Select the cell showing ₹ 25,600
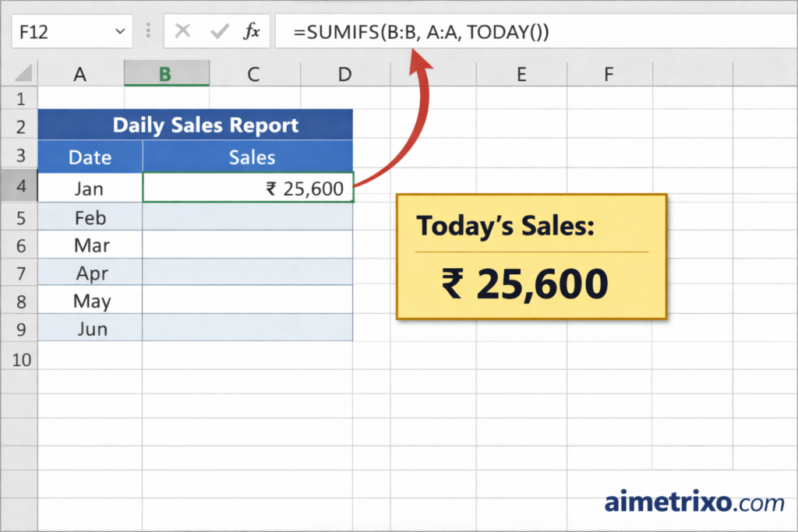The height and width of the screenshot is (532, 798). pos(248,188)
